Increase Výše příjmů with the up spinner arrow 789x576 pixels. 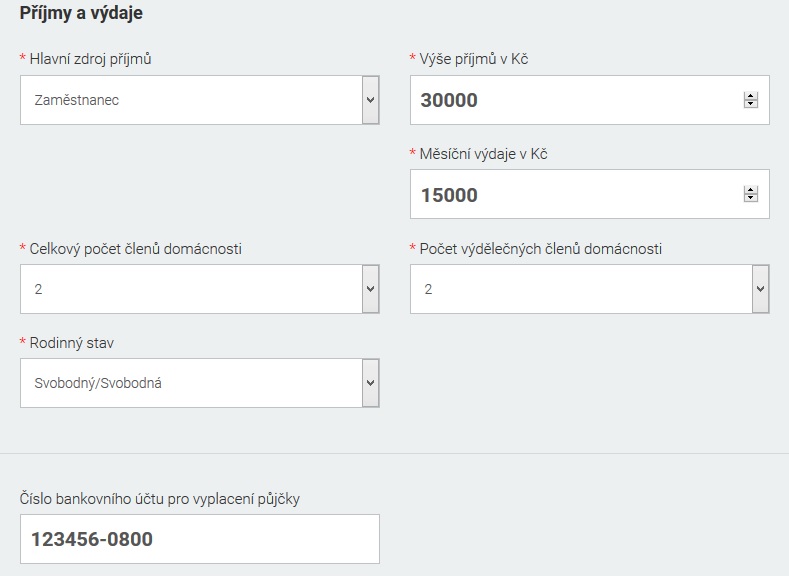[x=751, y=97]
